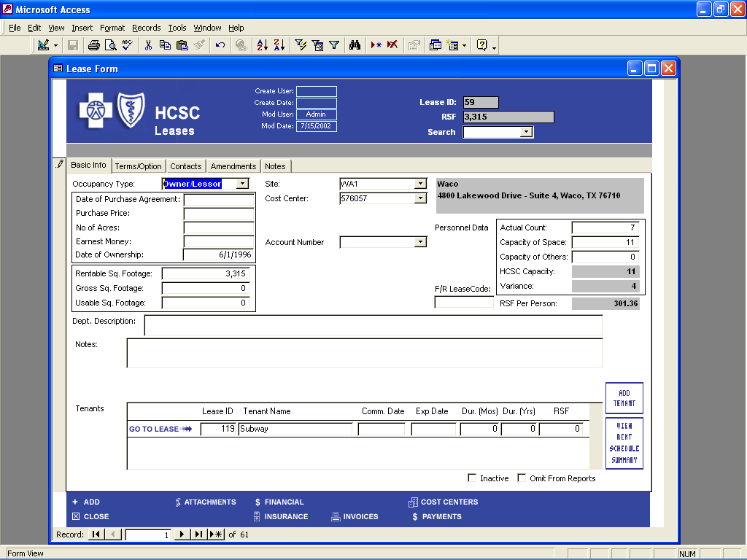747x560 pixels.
Task: Click the Save toolbar icon
Action: (73, 45)
